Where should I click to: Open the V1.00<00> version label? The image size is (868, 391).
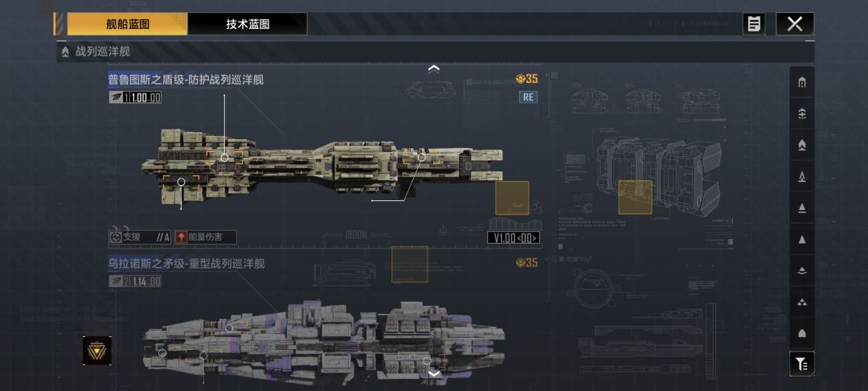(514, 237)
